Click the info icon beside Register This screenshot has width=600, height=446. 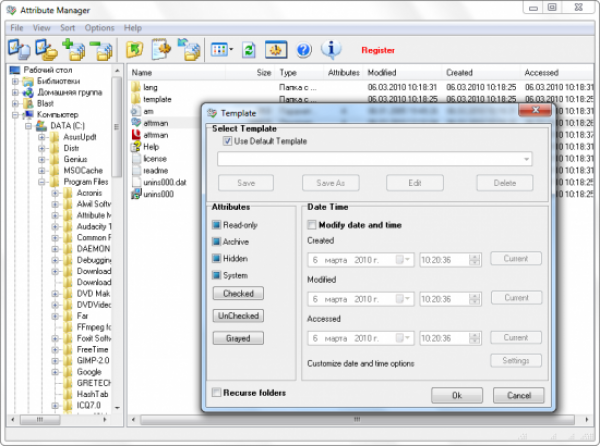click(x=331, y=49)
